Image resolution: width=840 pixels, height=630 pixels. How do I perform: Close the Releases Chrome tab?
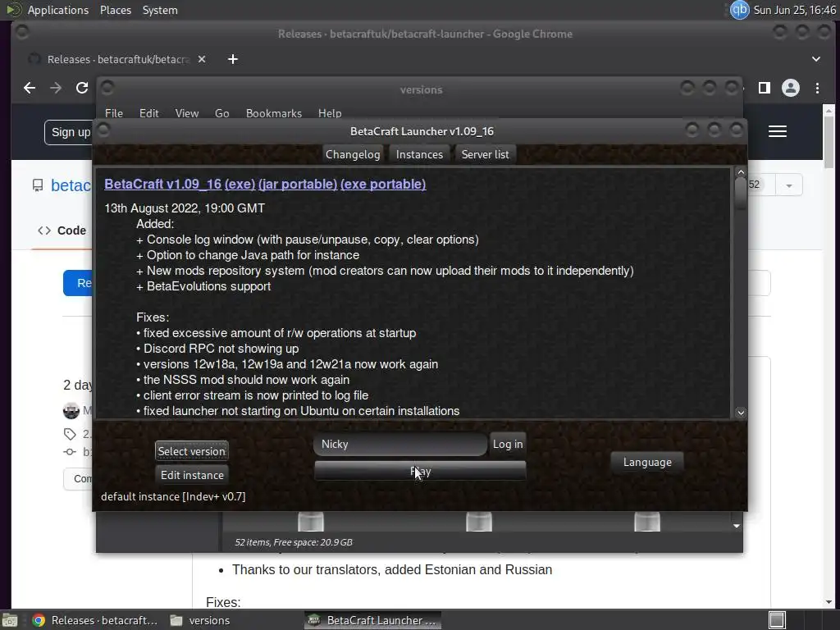[x=202, y=59]
